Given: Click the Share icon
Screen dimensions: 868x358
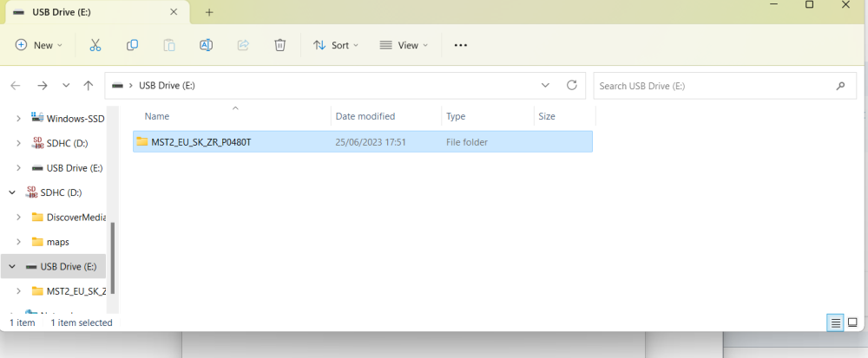Looking at the screenshot, I should (x=243, y=45).
